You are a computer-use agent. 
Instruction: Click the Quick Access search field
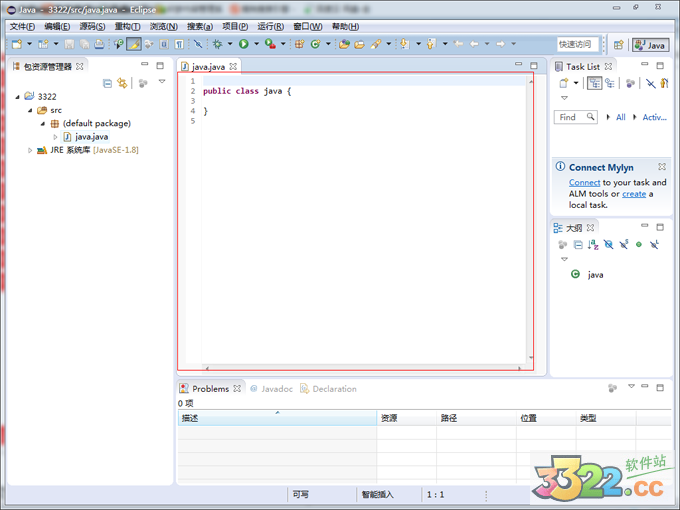click(x=577, y=44)
